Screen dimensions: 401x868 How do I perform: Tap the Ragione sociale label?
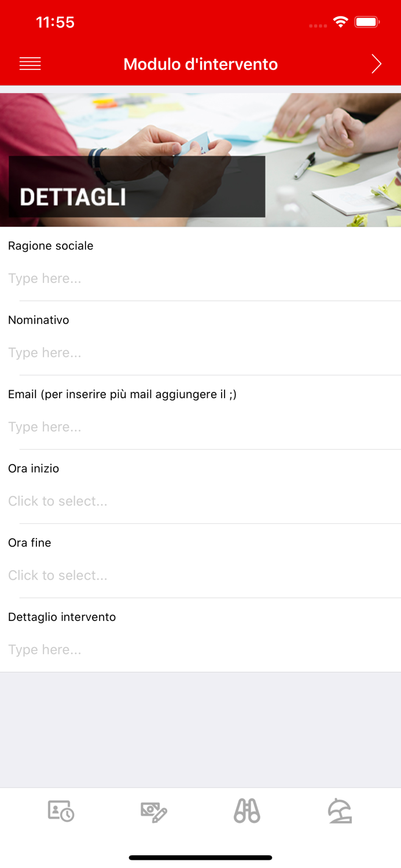pyautogui.click(x=51, y=246)
